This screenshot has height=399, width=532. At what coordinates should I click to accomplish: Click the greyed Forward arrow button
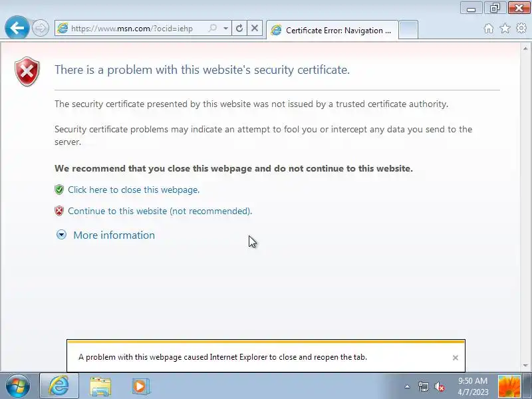coord(41,28)
